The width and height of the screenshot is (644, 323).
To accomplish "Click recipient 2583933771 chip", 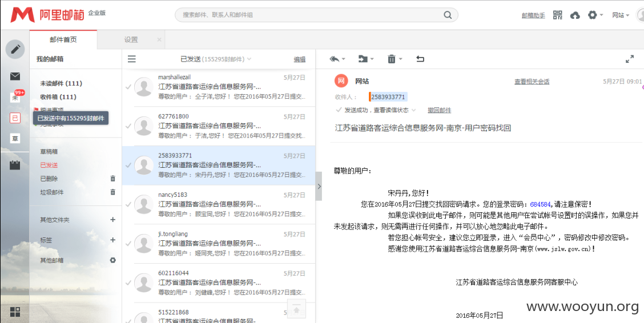I will point(388,97).
